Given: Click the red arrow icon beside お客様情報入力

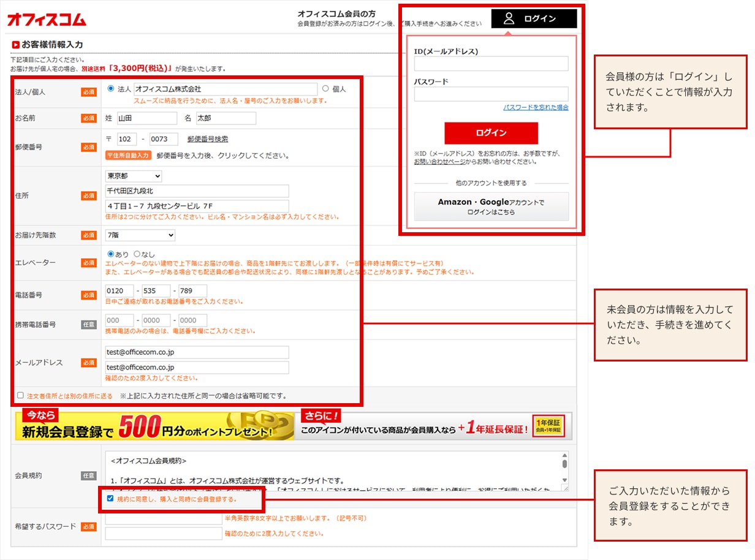Looking at the screenshot, I should tap(15, 44).
